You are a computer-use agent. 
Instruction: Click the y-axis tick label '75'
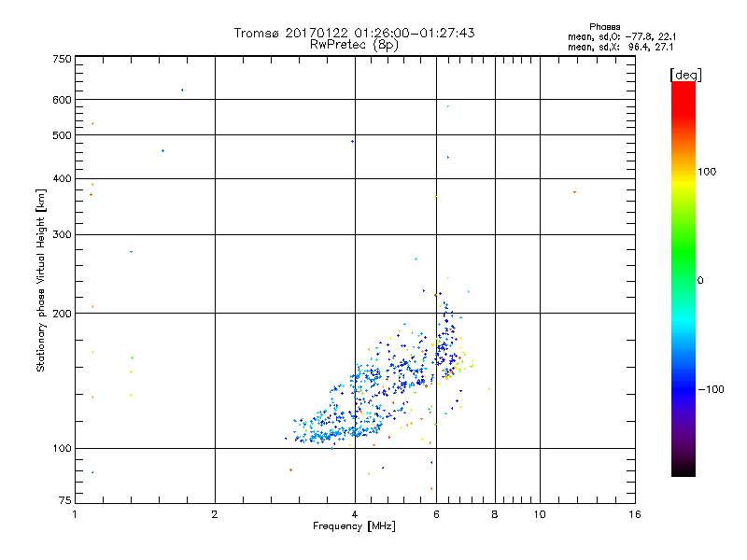click(x=65, y=500)
